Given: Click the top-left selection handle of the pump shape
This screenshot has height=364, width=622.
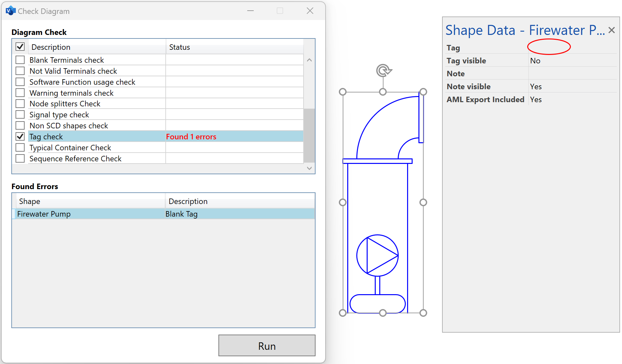Looking at the screenshot, I should point(343,92).
